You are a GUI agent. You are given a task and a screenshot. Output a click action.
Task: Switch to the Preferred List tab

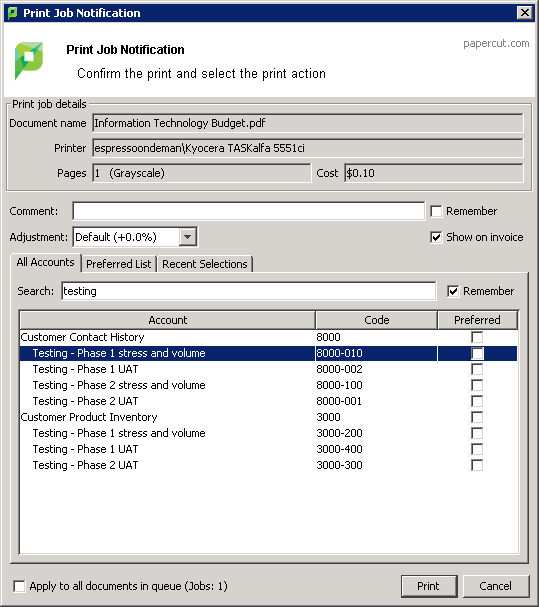point(118,264)
